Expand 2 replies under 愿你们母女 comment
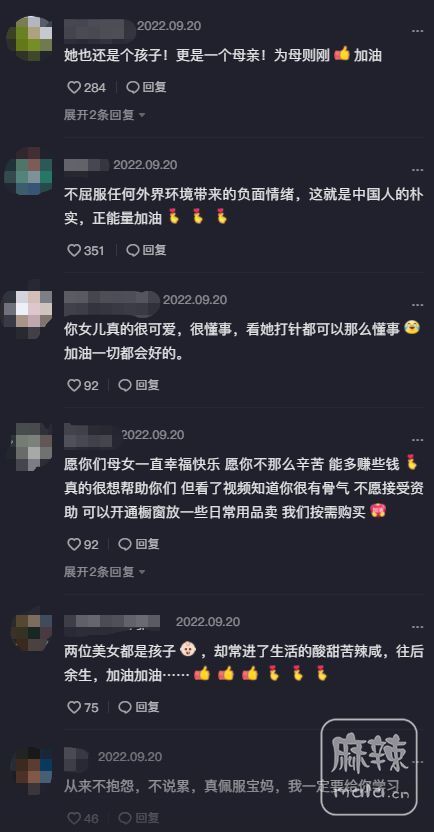Screen dimensions: 434x832 [x=105, y=571]
